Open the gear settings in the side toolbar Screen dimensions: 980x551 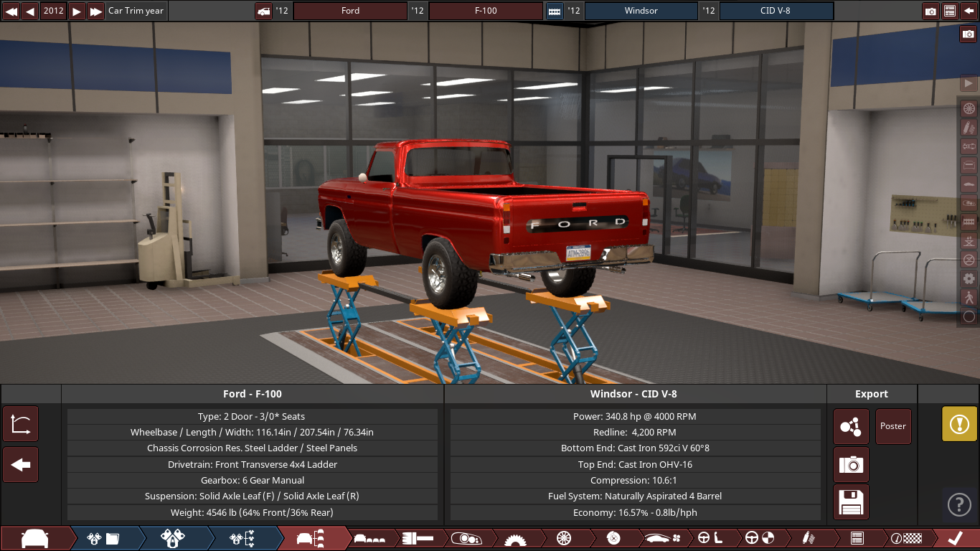(x=969, y=278)
